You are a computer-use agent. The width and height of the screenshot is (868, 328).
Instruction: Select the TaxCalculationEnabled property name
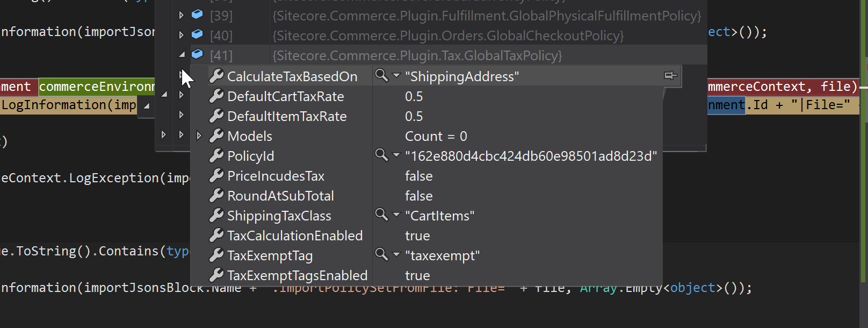tap(295, 236)
